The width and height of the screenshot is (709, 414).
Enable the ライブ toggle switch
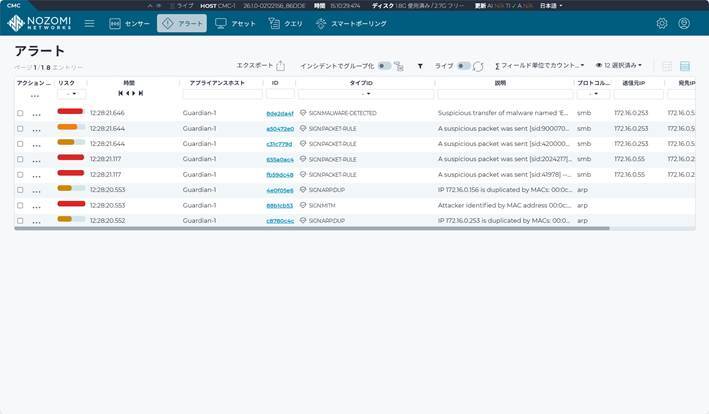pyautogui.click(x=463, y=66)
